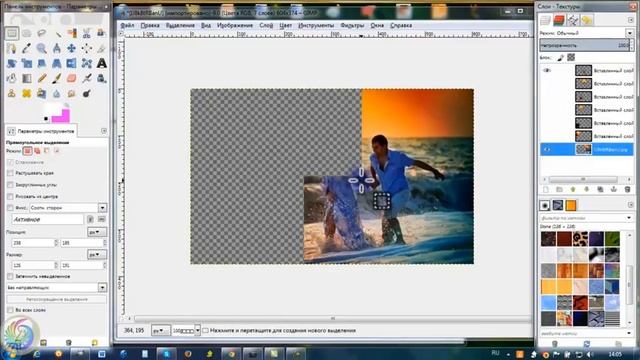This screenshot has height=360, width=640.
Task: Select the Bucket Fill tool
Action: (x=12, y=78)
